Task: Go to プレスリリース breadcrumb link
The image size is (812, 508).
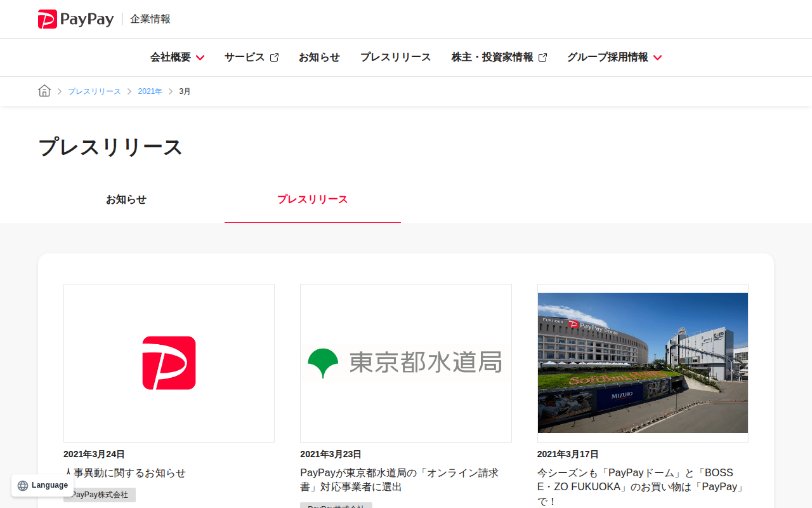Action: coord(95,91)
